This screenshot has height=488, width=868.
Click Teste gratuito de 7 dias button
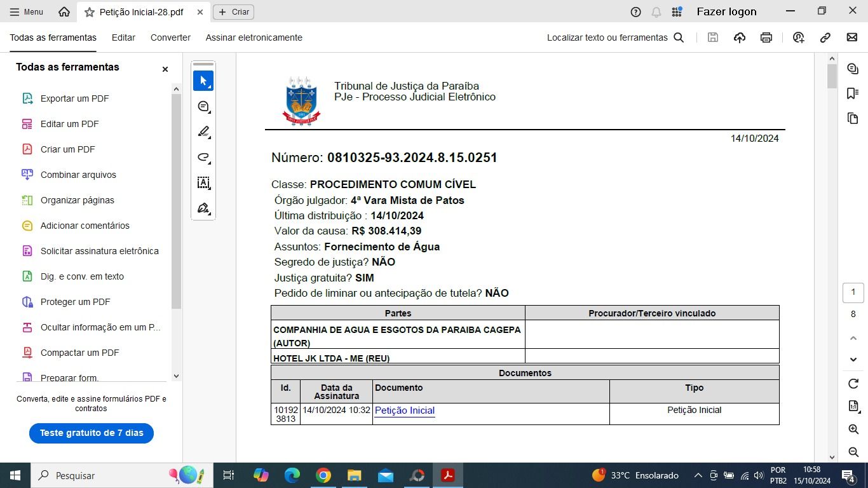(x=92, y=433)
